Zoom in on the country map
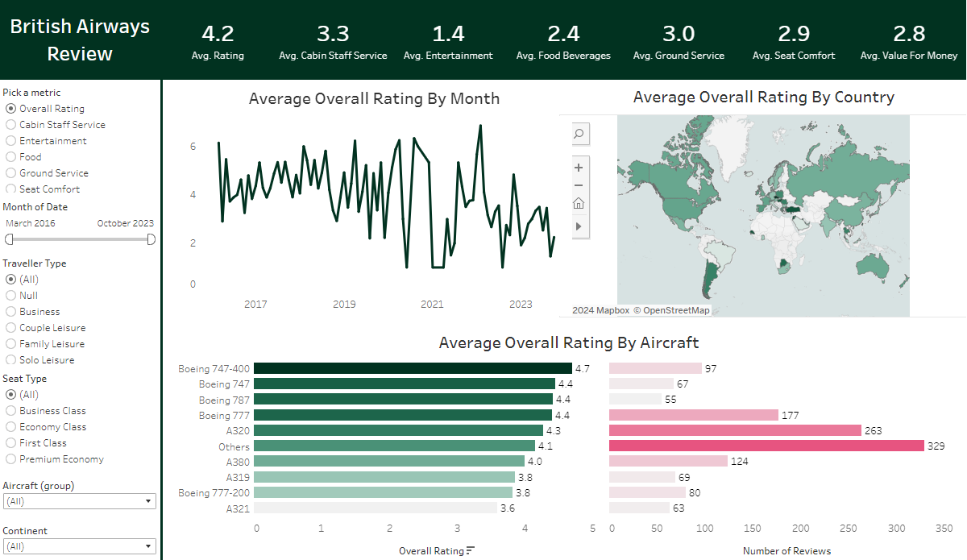967x560 pixels. [579, 168]
